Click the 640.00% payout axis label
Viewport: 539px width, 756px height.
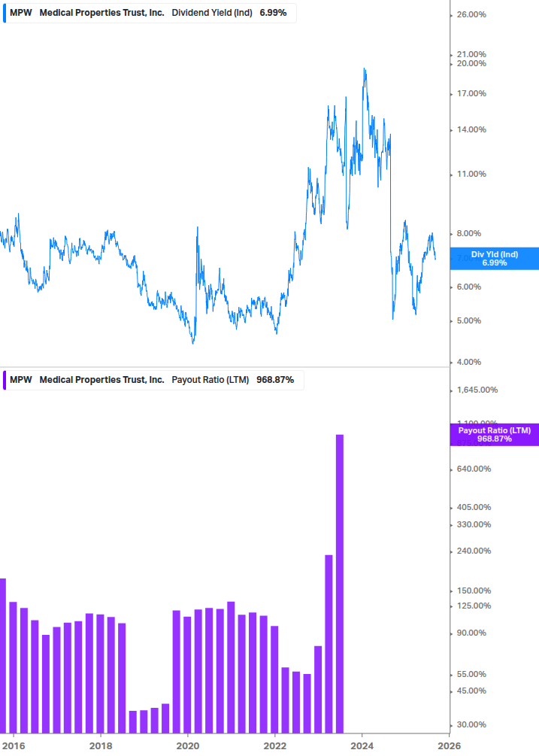tap(474, 469)
